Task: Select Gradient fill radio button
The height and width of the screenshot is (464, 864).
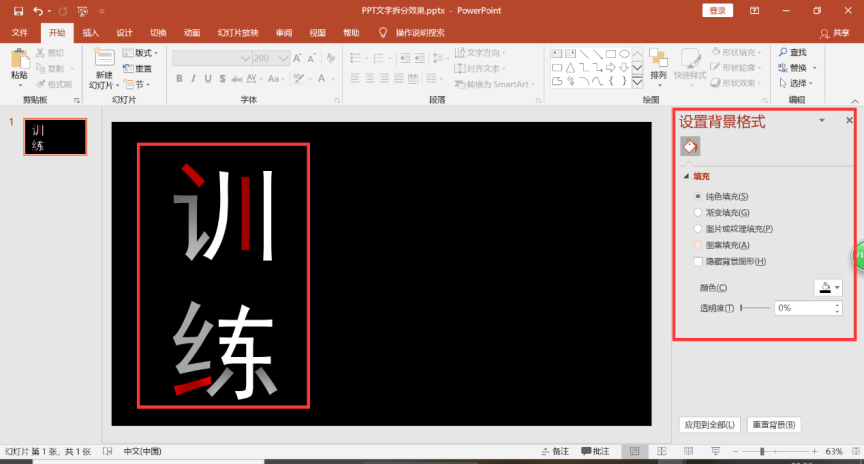Action: (x=698, y=212)
